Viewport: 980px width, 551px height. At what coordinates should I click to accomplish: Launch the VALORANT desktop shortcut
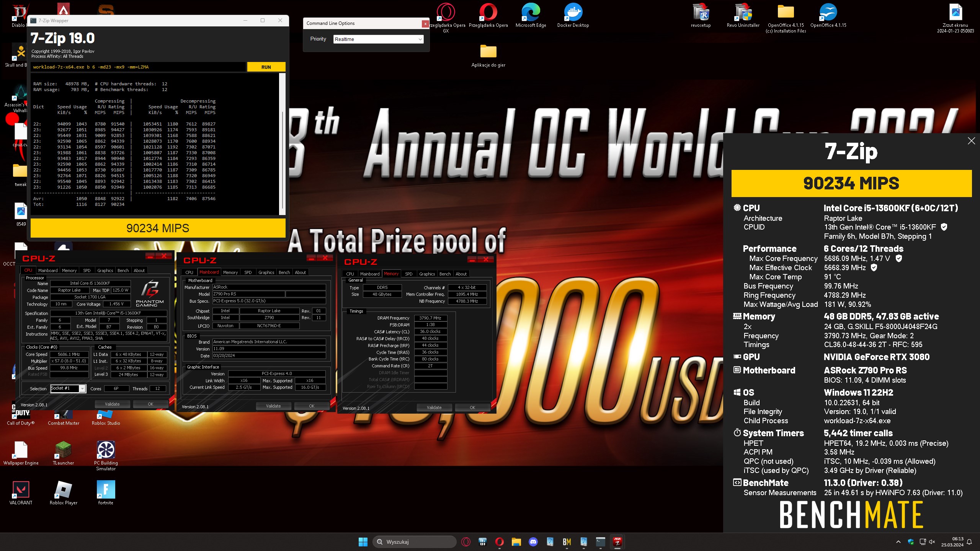(21, 493)
